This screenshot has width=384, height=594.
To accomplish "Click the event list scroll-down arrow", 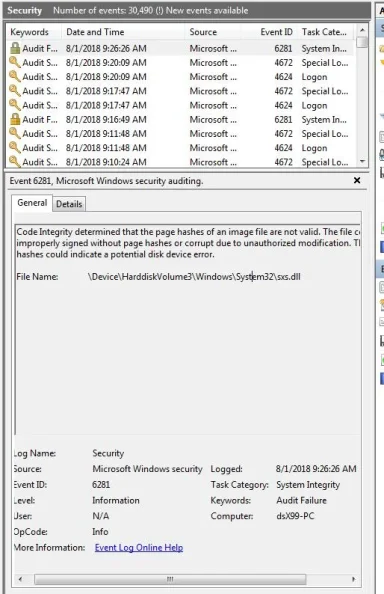I will [x=362, y=161].
